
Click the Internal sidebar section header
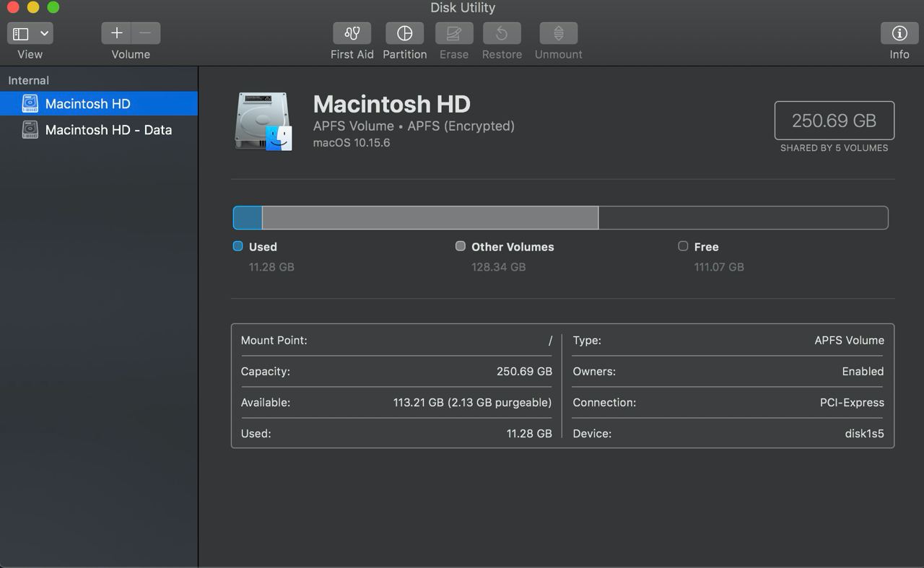click(29, 80)
